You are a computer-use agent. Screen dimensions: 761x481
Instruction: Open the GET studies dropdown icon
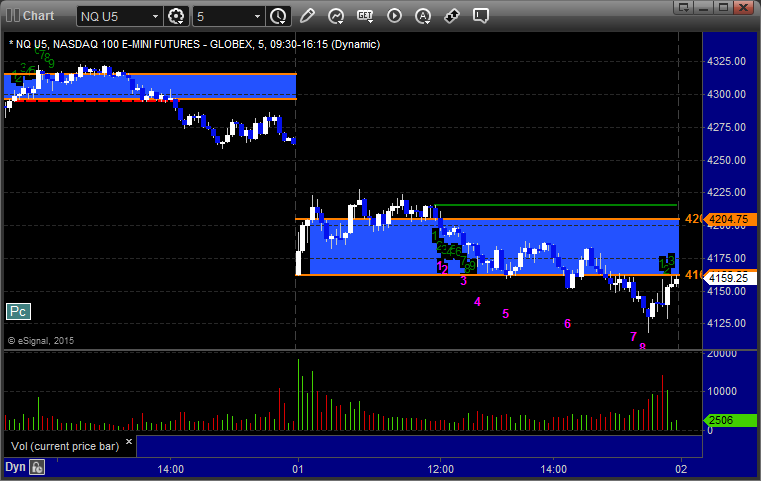tap(365, 16)
